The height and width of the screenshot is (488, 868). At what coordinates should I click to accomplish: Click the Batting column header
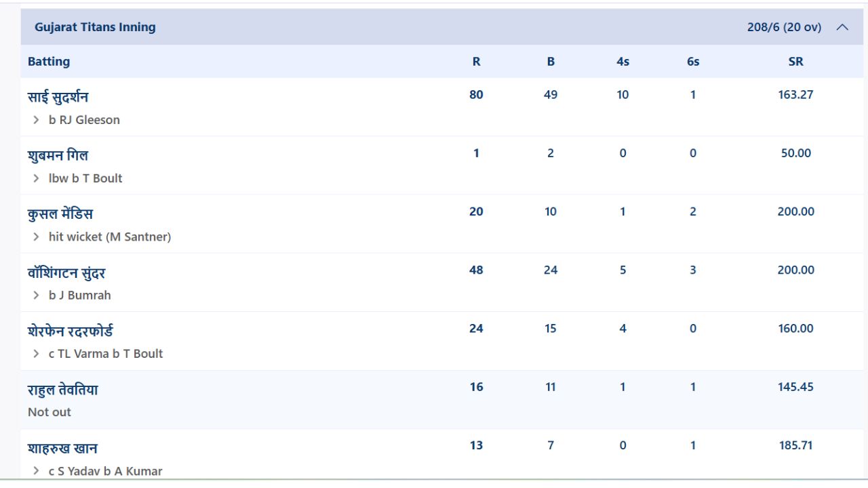49,62
